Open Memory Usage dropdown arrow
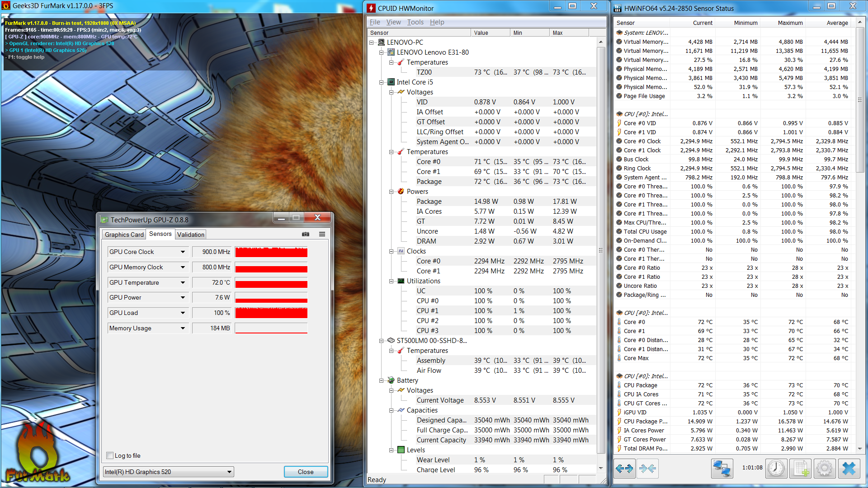Viewport: 868px width, 488px height. pos(183,328)
